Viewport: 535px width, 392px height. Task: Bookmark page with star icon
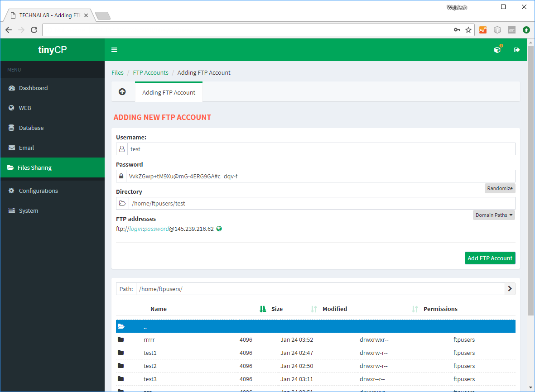click(468, 30)
